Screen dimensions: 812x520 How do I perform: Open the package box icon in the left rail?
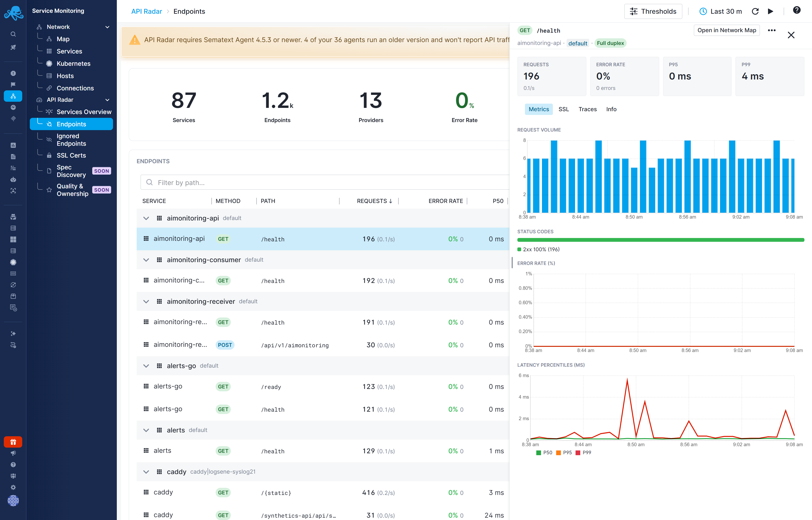tap(13, 296)
